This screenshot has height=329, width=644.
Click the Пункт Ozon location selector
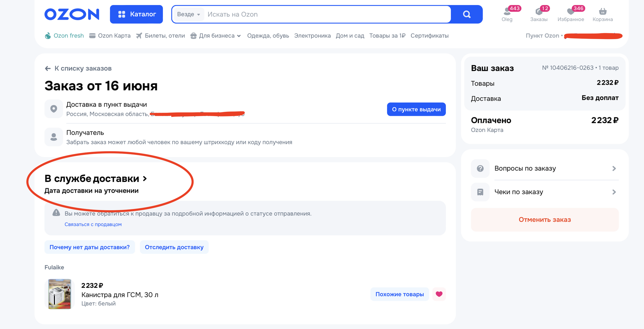(x=574, y=36)
